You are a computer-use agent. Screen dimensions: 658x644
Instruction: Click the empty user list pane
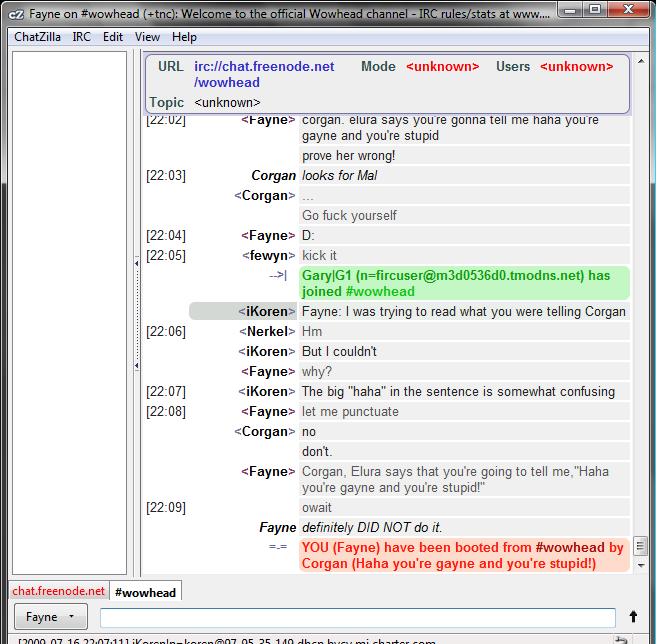click(69, 300)
